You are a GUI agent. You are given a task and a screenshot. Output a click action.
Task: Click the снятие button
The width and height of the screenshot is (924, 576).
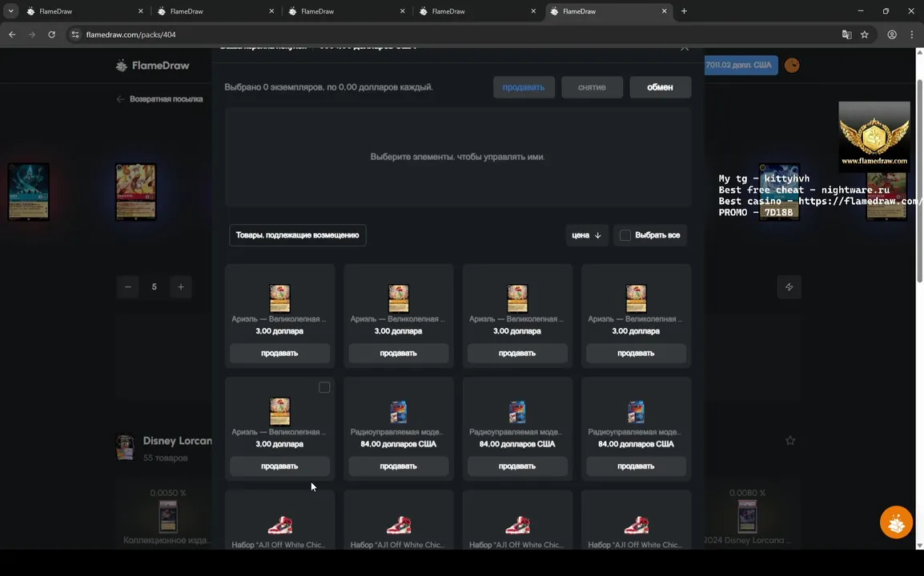click(x=592, y=87)
